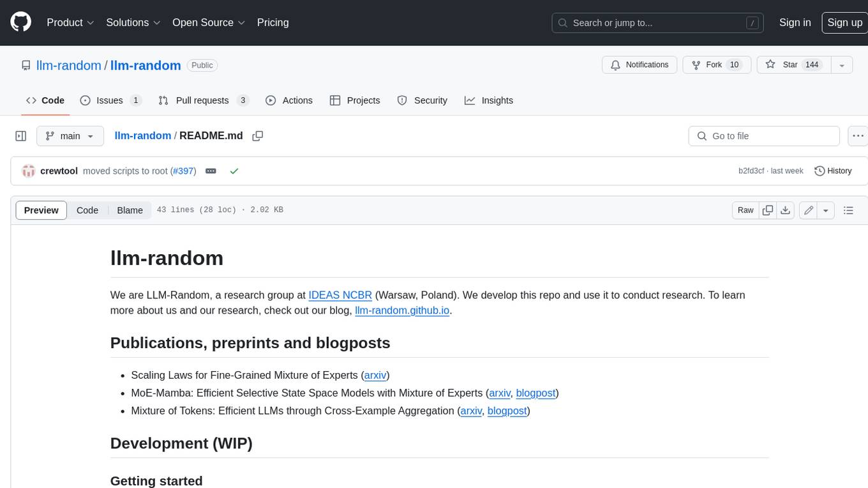Switch to the Projects tab
The image size is (868, 488).
click(x=355, y=100)
